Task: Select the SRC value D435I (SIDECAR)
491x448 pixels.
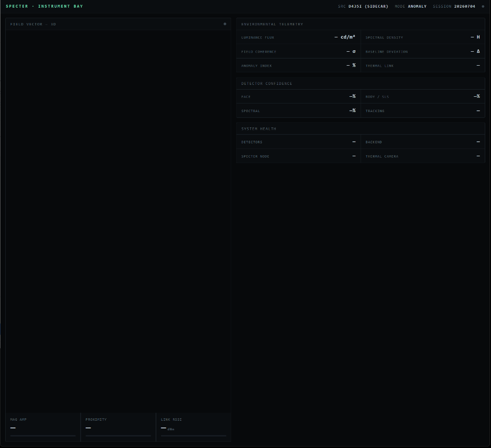Action: coord(368,6)
